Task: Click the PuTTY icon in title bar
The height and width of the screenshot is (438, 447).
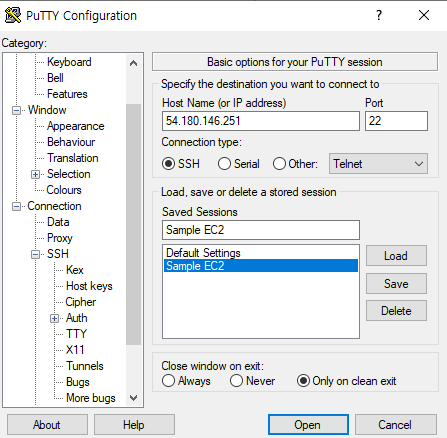Action: pos(13,15)
